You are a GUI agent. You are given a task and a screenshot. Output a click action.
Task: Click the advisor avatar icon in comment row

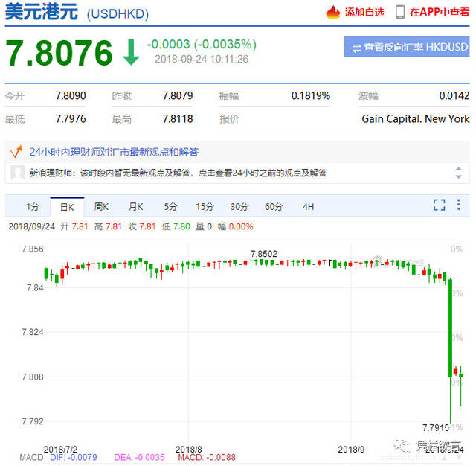point(17,173)
